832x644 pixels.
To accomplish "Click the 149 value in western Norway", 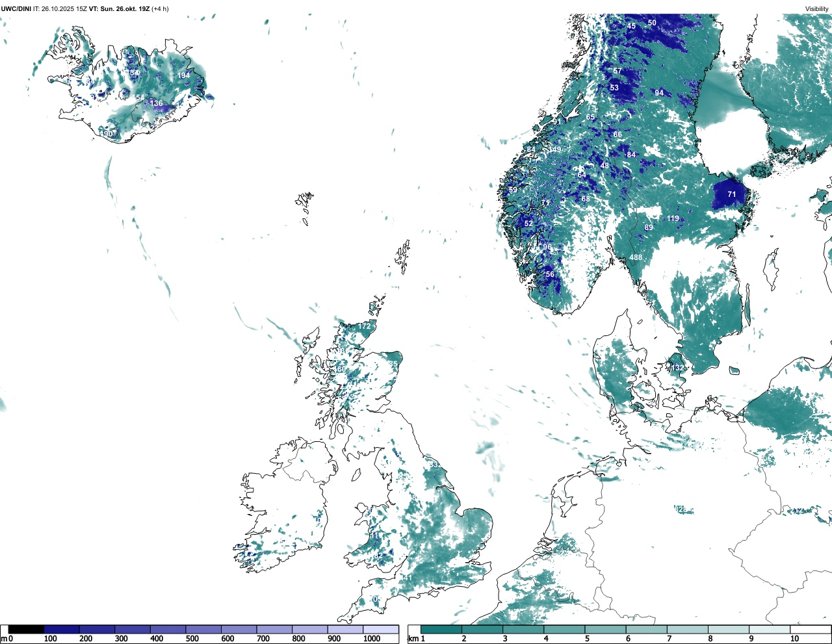I will 554,150.
